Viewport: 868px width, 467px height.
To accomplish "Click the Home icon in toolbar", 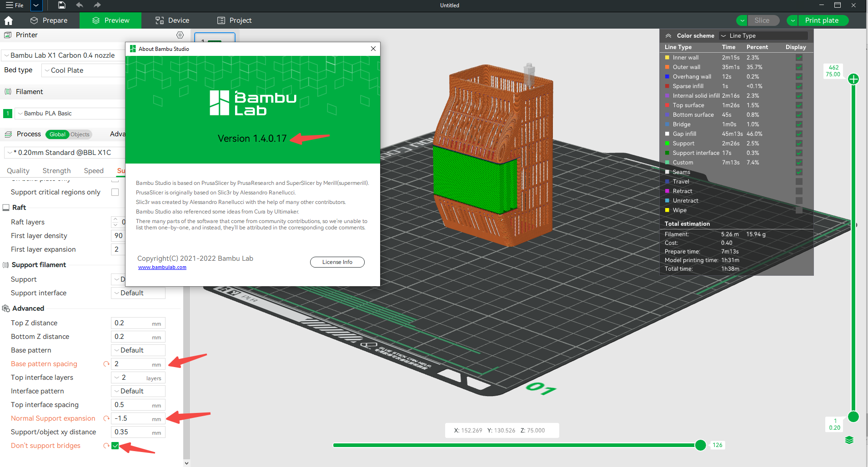I will [9, 20].
